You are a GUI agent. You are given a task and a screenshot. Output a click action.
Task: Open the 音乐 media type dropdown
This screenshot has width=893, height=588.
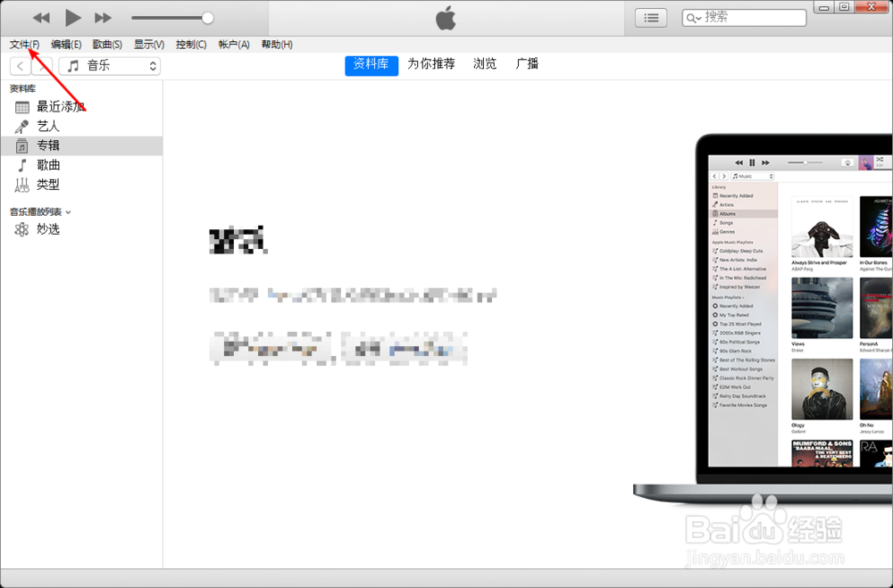110,66
